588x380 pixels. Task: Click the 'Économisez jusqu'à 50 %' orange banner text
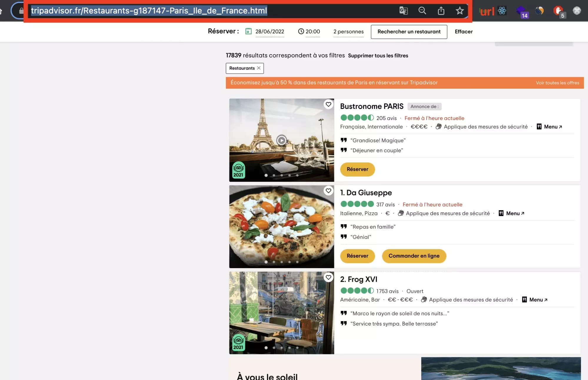click(x=334, y=83)
